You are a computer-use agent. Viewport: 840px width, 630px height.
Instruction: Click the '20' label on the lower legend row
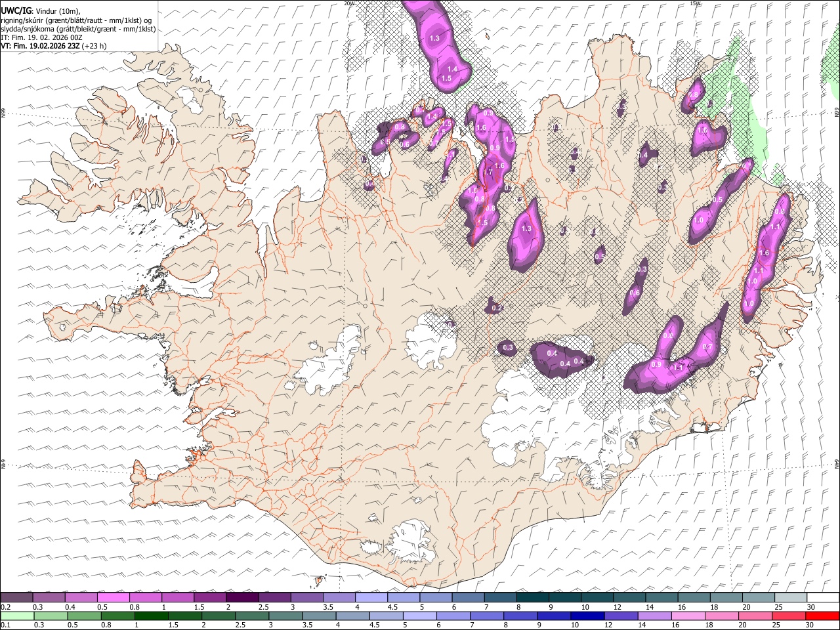[x=743, y=625]
